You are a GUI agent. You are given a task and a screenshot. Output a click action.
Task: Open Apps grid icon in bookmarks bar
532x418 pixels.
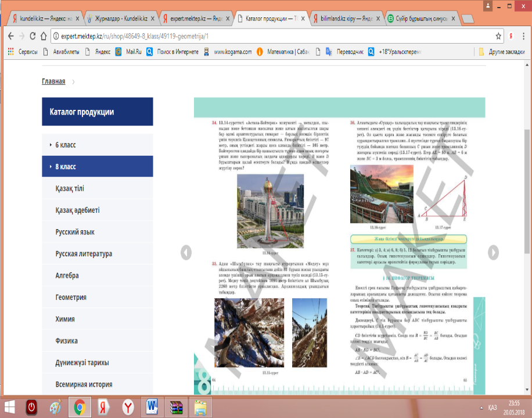(x=10, y=52)
